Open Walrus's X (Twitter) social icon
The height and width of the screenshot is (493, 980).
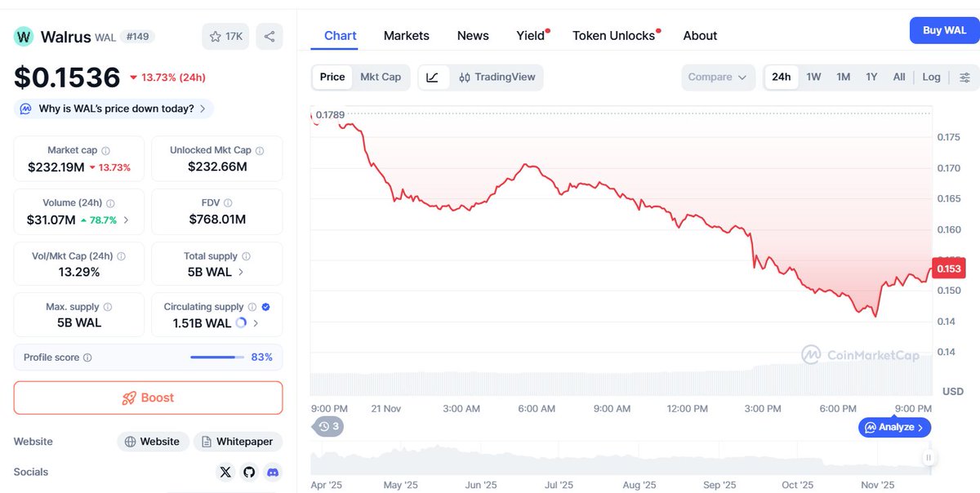(x=225, y=472)
